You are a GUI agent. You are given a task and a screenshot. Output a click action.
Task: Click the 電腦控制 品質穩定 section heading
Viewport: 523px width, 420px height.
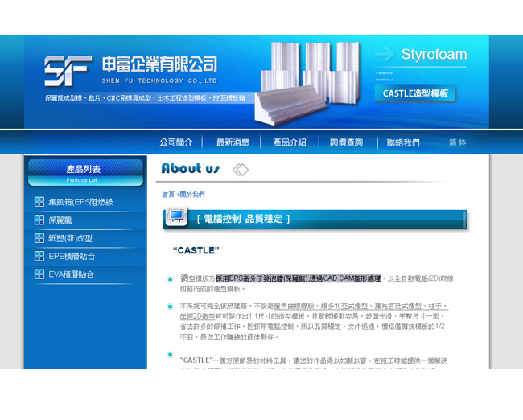tap(243, 219)
